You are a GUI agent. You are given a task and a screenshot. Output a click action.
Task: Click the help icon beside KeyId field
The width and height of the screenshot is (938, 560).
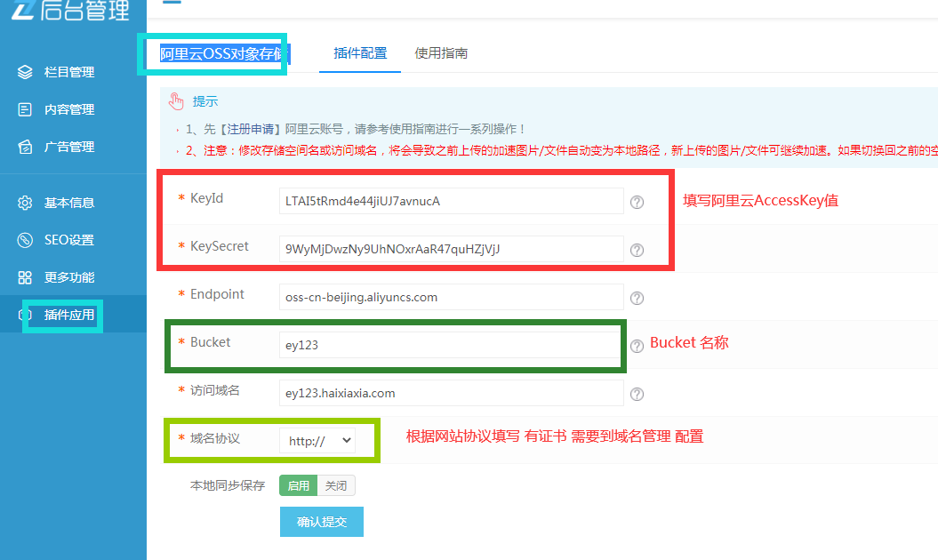pyautogui.click(x=637, y=202)
